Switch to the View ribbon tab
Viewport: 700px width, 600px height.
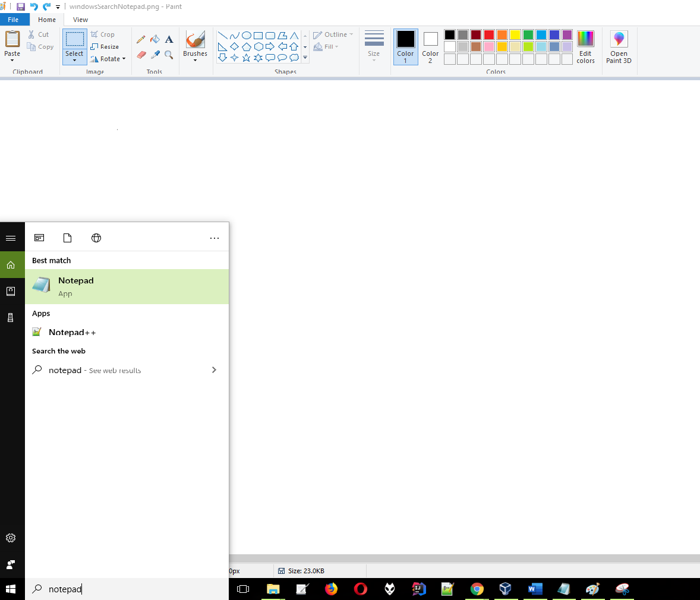tap(80, 20)
